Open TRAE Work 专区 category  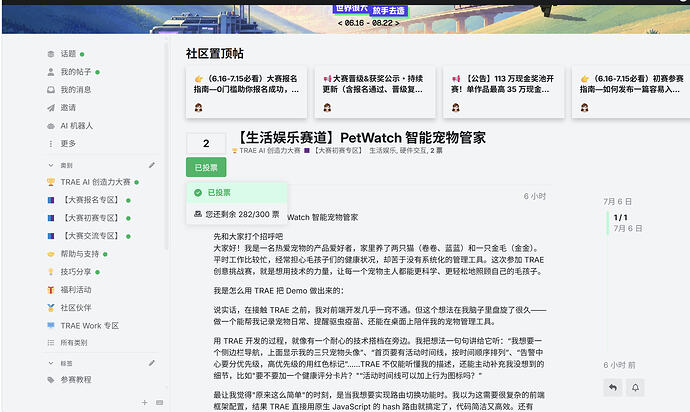[x=83, y=326]
